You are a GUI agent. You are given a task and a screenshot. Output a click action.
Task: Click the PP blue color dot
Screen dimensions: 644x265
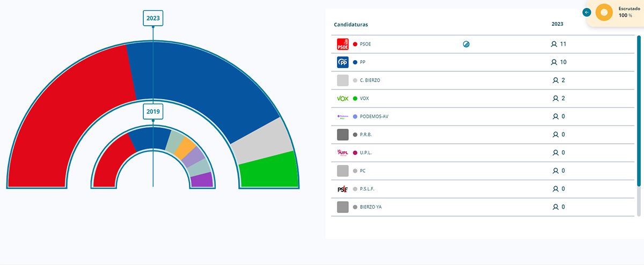(x=355, y=62)
